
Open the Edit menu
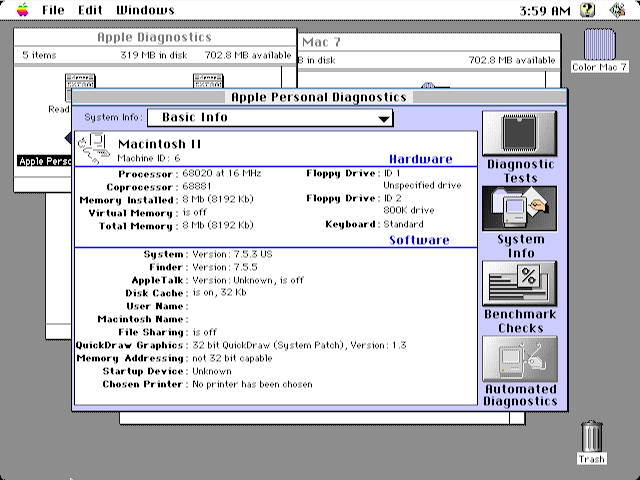coord(90,10)
